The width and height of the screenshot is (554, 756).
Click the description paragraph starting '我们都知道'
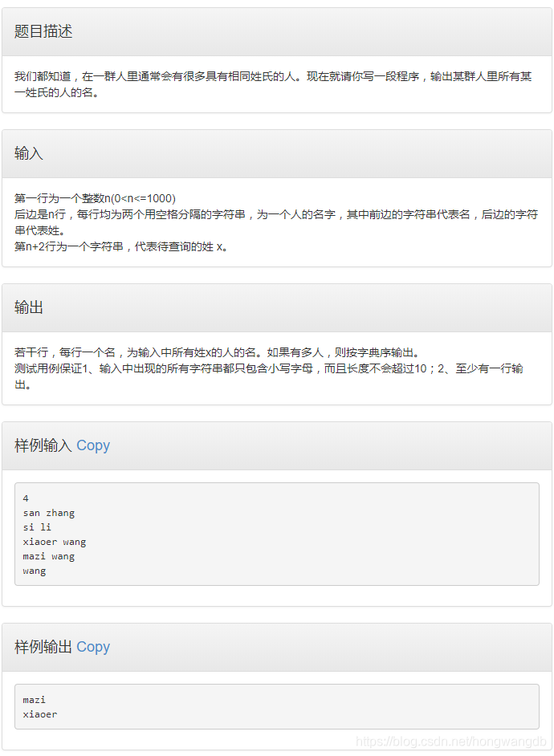[x=273, y=84]
